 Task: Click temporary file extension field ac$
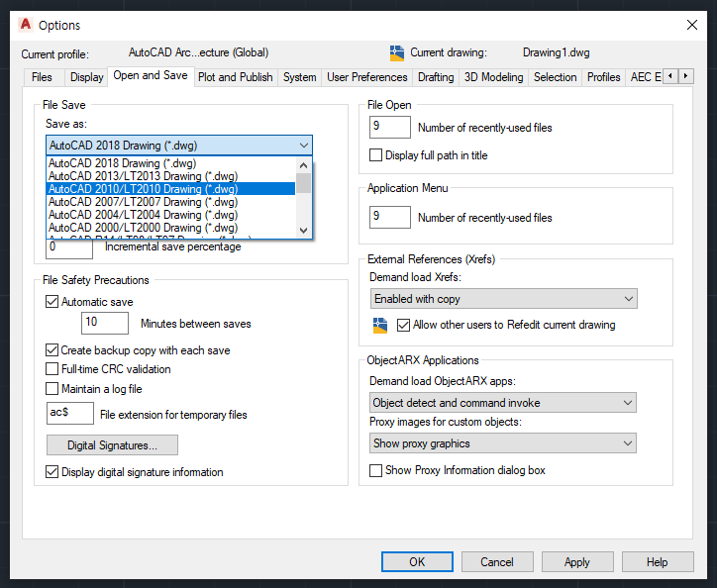coord(70,413)
